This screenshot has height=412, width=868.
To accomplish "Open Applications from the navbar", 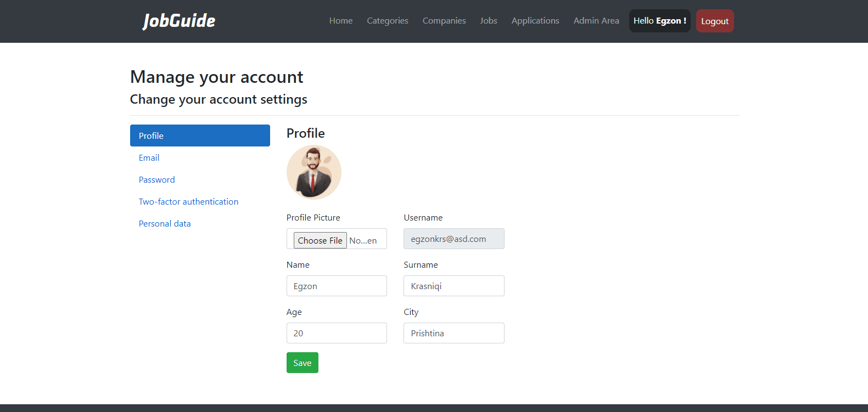I will (535, 21).
